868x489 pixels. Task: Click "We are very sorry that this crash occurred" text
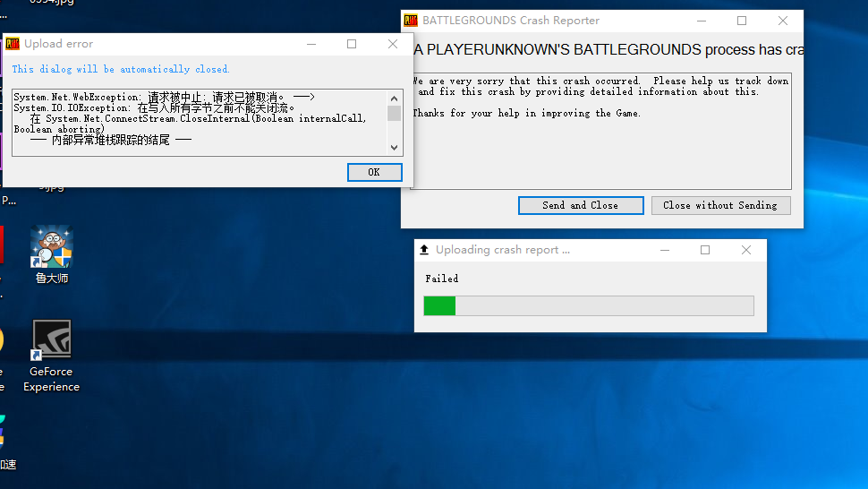[x=526, y=81]
